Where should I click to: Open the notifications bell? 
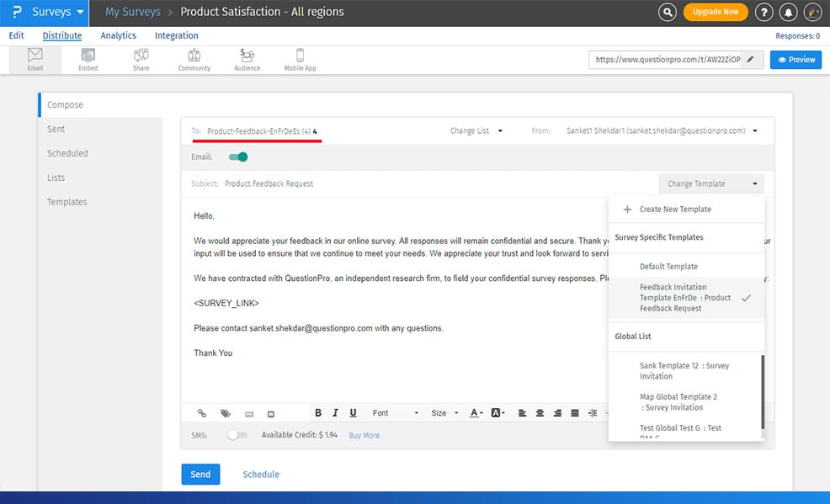788,12
